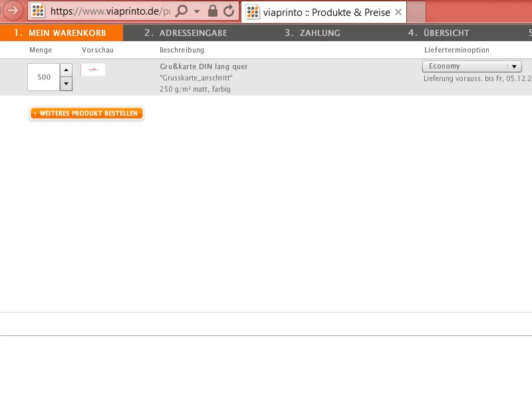Click the text "250 g/m² matt, farbig"

[195, 89]
